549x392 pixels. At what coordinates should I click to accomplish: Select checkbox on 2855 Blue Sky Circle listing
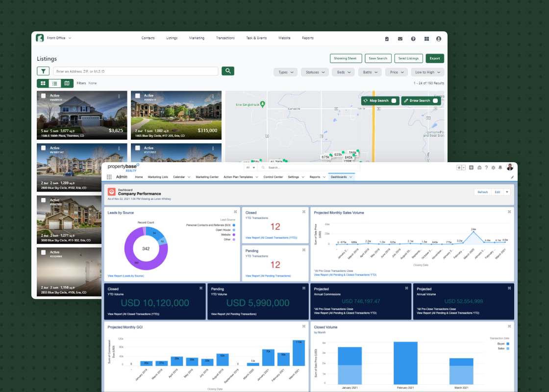click(x=44, y=252)
